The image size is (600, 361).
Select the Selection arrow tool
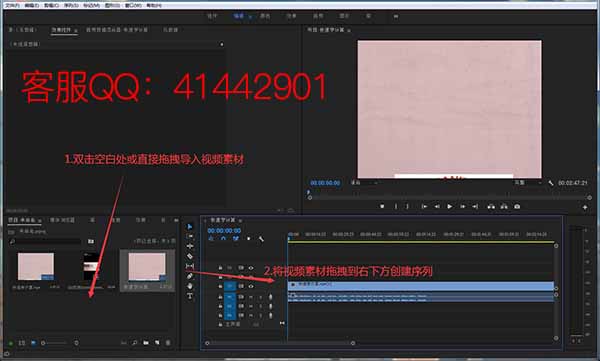point(190,227)
